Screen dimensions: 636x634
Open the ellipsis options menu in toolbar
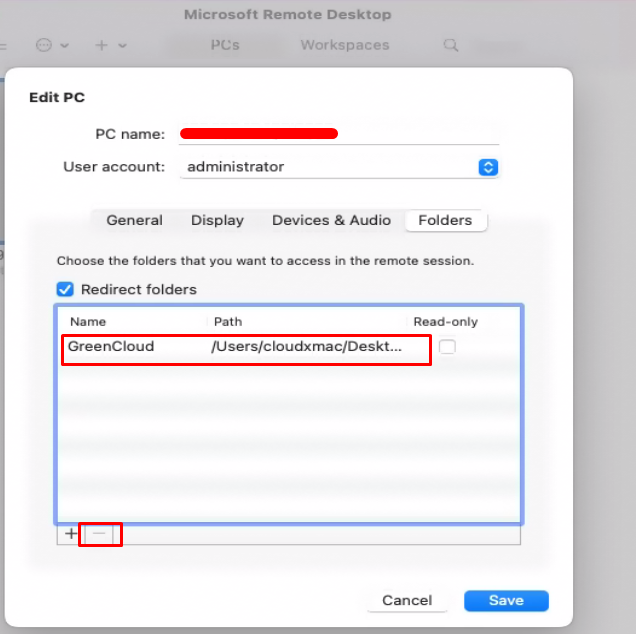pyautogui.click(x=44, y=45)
